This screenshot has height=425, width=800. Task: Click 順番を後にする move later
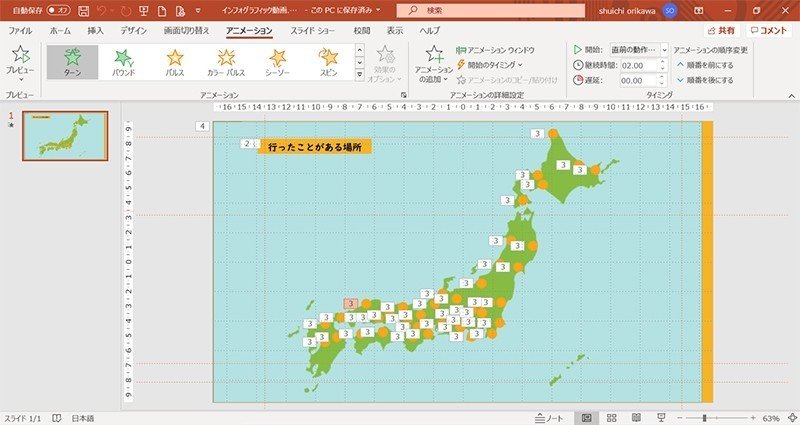705,80
